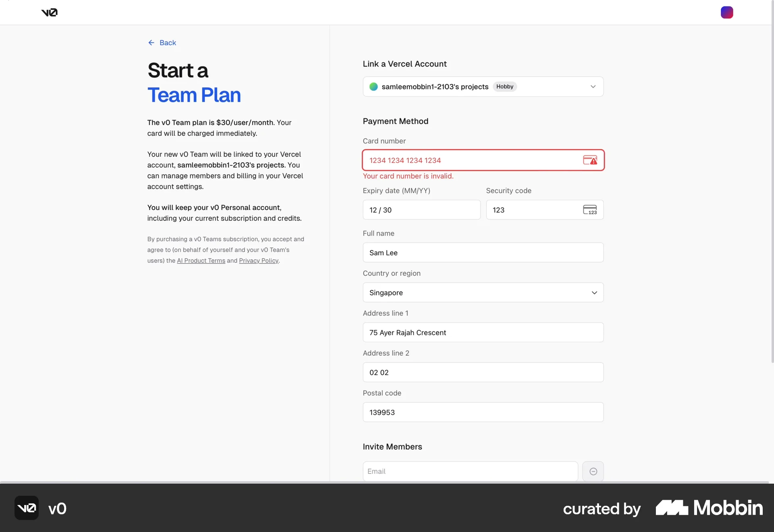Viewport: 774px width, 532px height.
Task: Click the card number input field
Action: (x=472, y=160)
